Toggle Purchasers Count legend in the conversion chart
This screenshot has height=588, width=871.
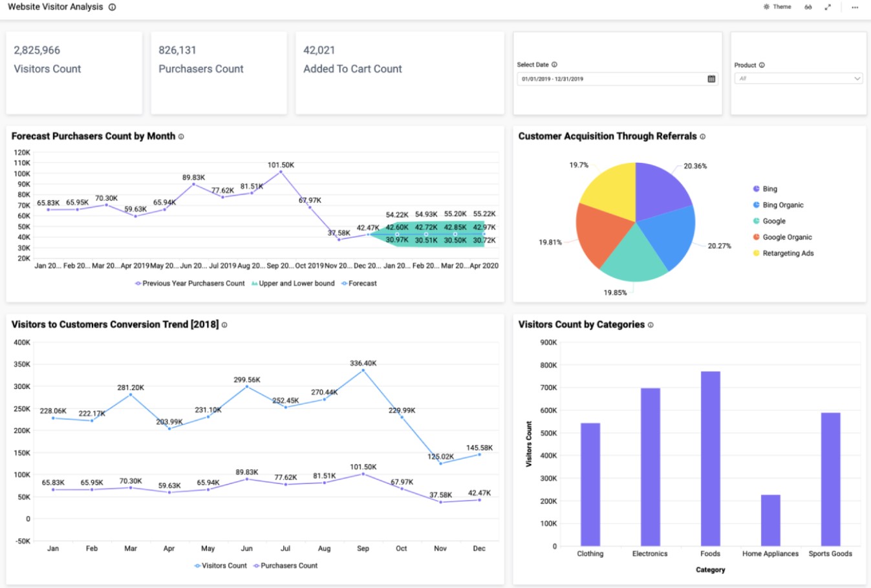285,566
